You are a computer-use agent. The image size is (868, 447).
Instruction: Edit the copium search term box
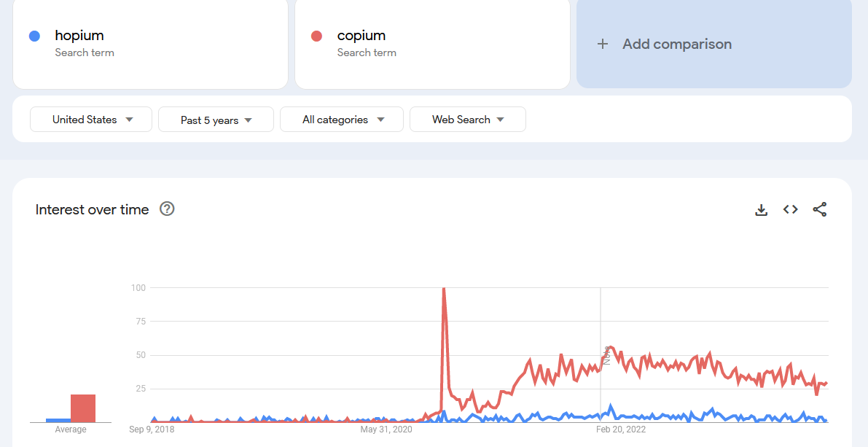(x=432, y=43)
